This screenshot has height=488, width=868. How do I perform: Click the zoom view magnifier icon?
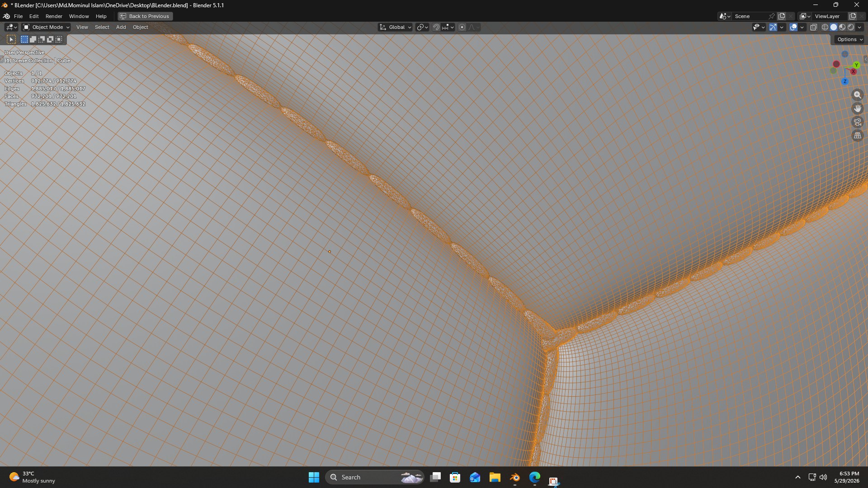pyautogui.click(x=857, y=95)
